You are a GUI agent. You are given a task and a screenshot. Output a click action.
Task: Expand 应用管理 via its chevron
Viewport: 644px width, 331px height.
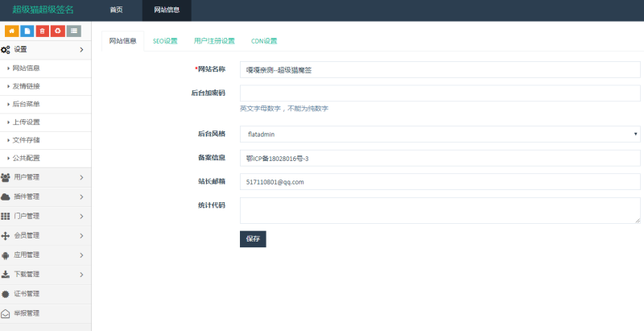coord(81,255)
